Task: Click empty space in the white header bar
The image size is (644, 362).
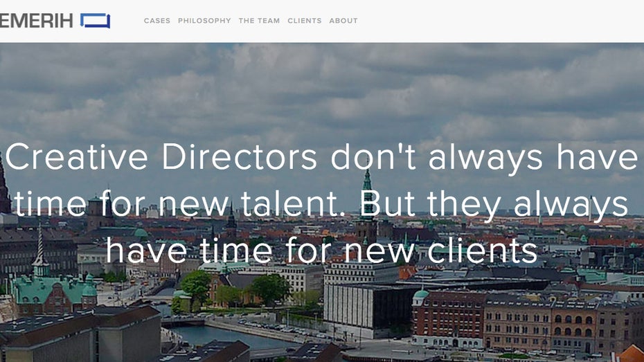Action: tap(493, 21)
